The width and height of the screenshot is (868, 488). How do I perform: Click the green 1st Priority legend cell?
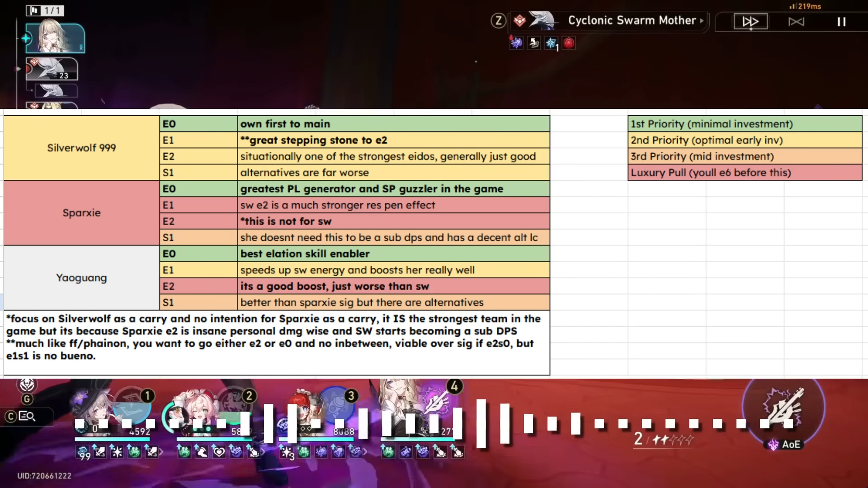[745, 124]
